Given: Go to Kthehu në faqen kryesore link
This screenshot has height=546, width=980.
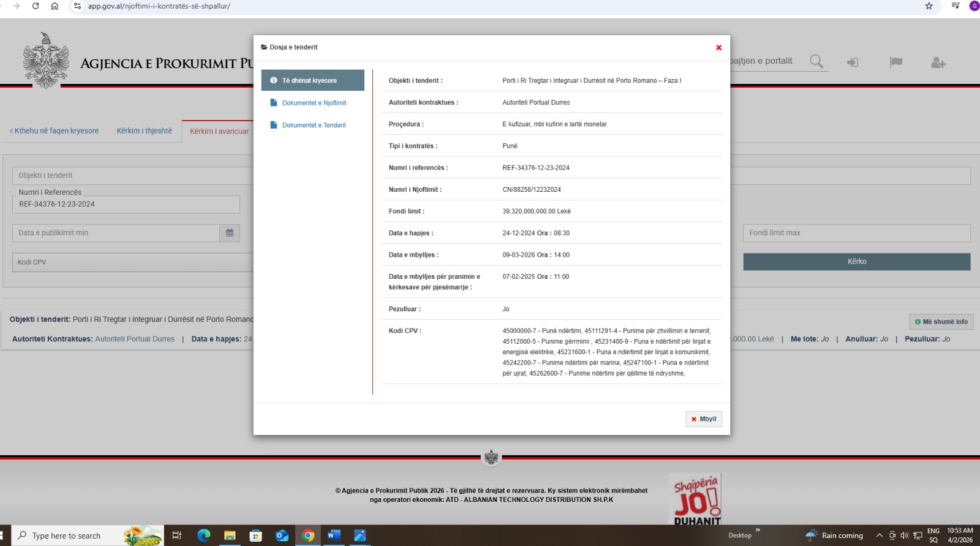Looking at the screenshot, I should [54, 131].
